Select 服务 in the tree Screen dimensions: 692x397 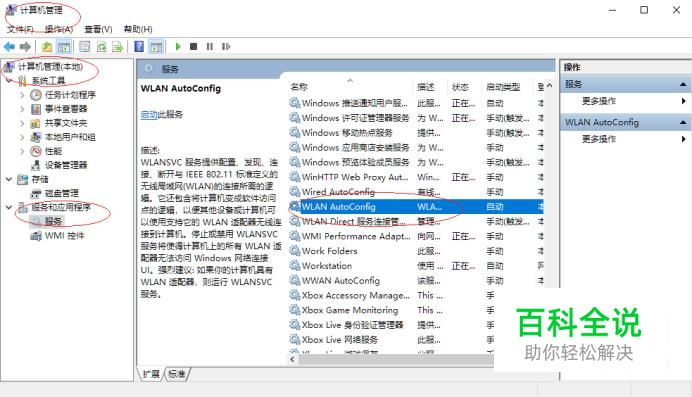pyautogui.click(x=53, y=221)
